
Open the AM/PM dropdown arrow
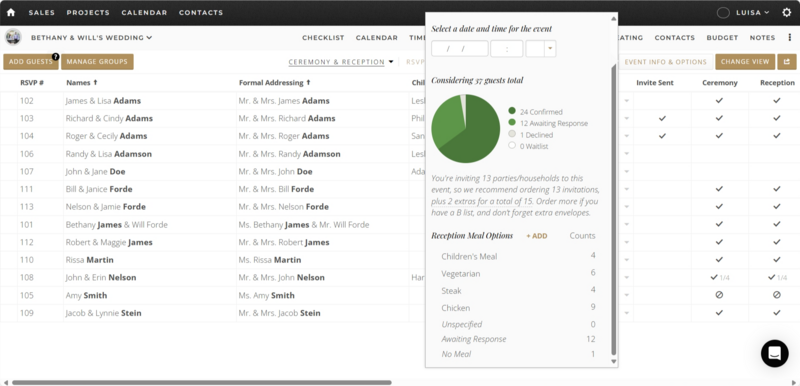coord(550,48)
